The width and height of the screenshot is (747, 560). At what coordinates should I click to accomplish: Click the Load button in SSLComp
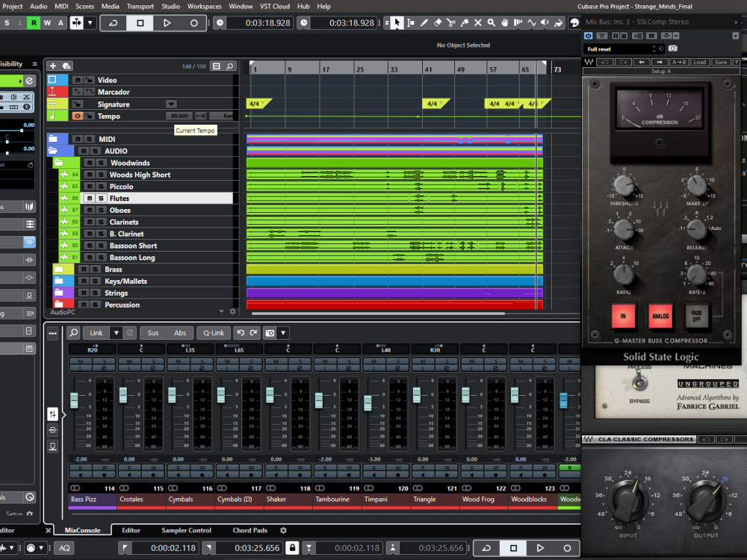click(x=699, y=62)
